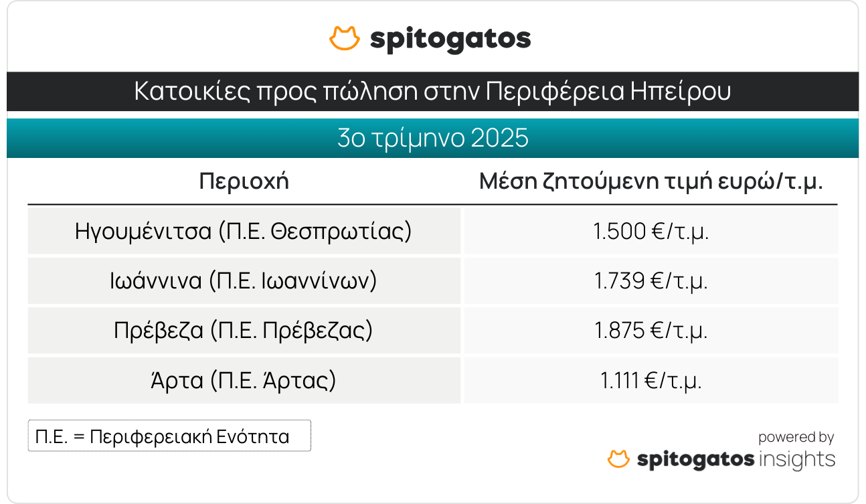Screen dimensions: 866x504
Task: Click the 1.500 €/τ.μ. price cell
Action: (651, 231)
